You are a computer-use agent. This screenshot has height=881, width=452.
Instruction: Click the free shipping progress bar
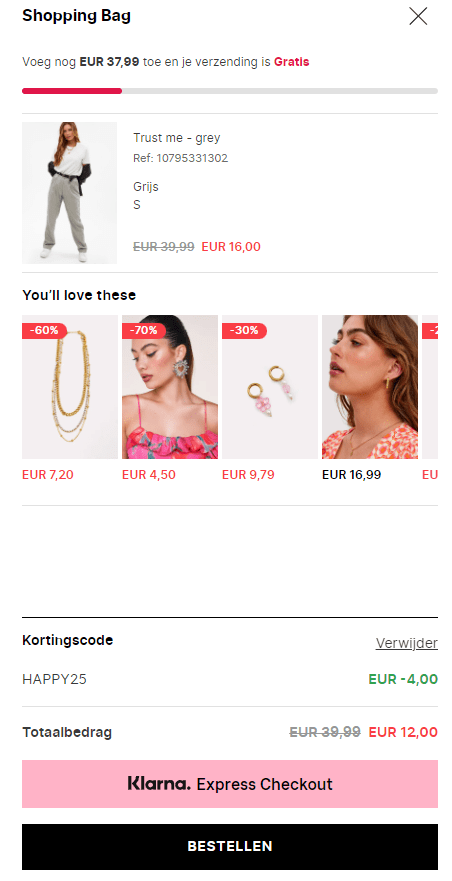tap(230, 91)
